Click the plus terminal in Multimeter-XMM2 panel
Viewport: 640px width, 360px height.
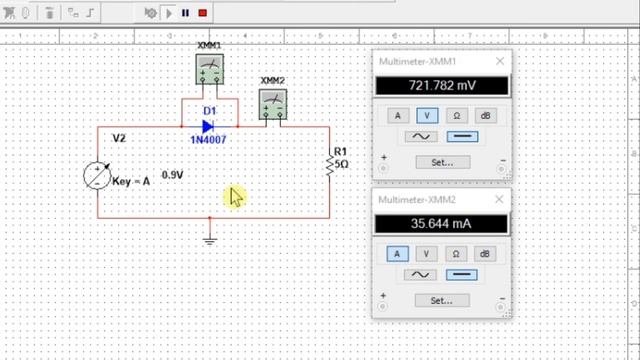[382, 306]
